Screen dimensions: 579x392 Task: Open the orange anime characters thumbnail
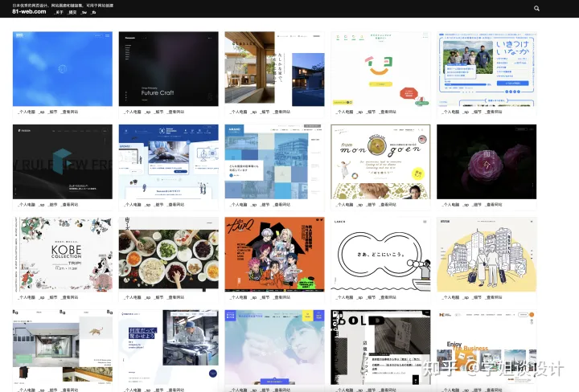click(x=274, y=255)
